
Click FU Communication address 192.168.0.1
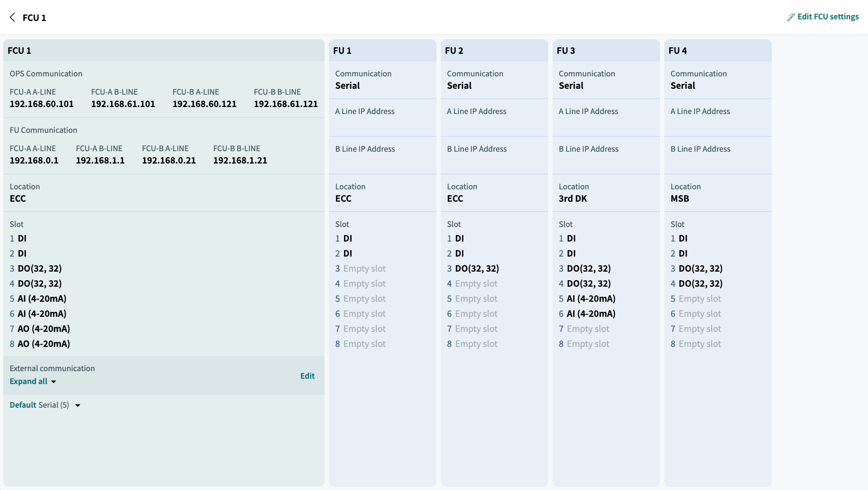click(x=34, y=160)
